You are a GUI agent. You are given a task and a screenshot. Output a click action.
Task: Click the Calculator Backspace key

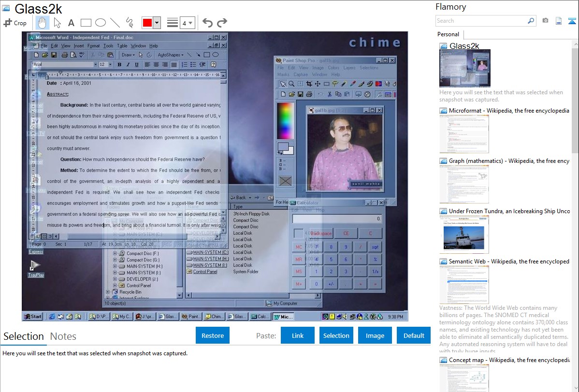(x=321, y=233)
